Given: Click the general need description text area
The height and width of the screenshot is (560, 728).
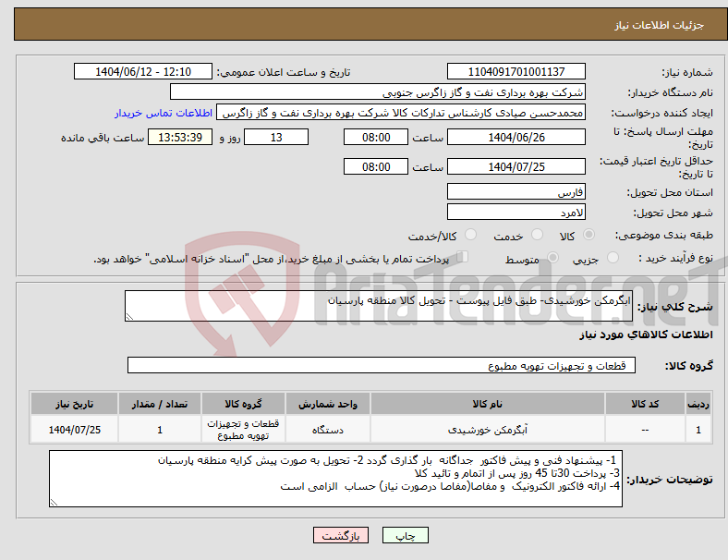Looking at the screenshot, I should click(379, 306).
